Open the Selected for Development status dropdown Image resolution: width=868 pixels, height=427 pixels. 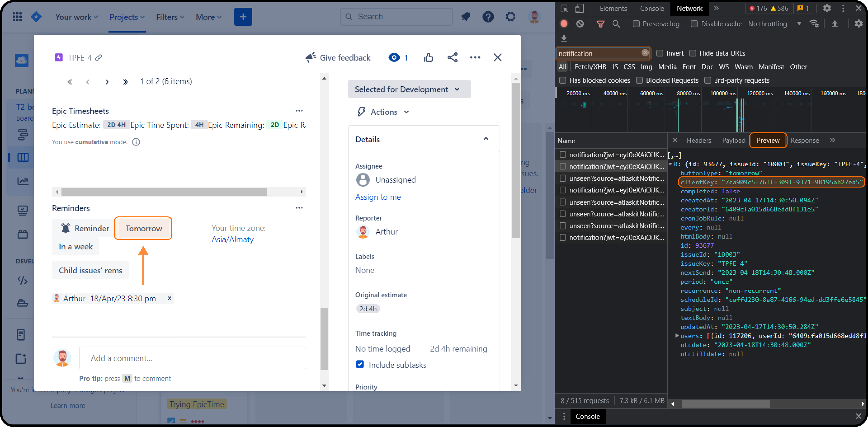coord(409,89)
